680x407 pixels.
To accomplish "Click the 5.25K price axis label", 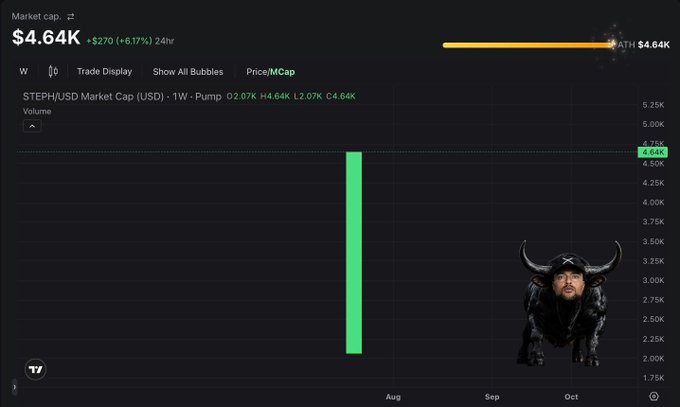I will pos(653,105).
